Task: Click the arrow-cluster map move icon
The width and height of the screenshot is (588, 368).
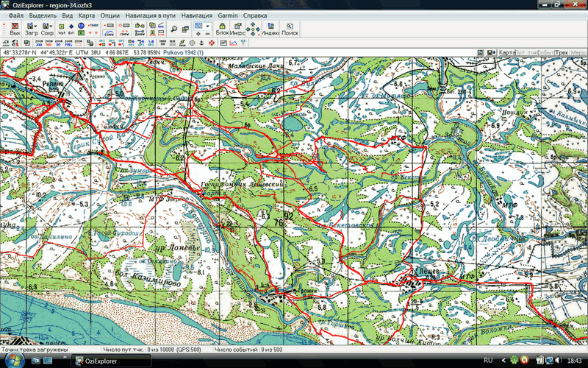Action: pos(253,29)
